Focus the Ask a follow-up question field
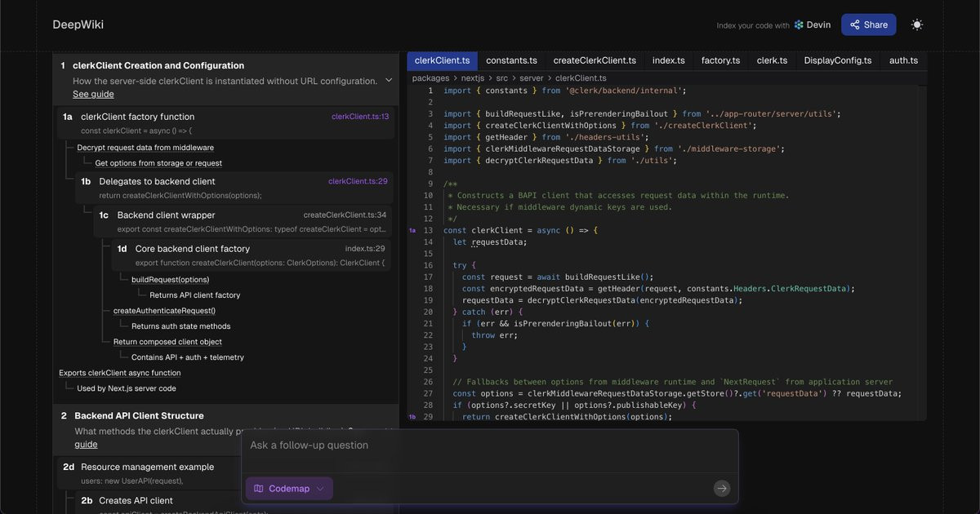980x514 pixels. 489,445
